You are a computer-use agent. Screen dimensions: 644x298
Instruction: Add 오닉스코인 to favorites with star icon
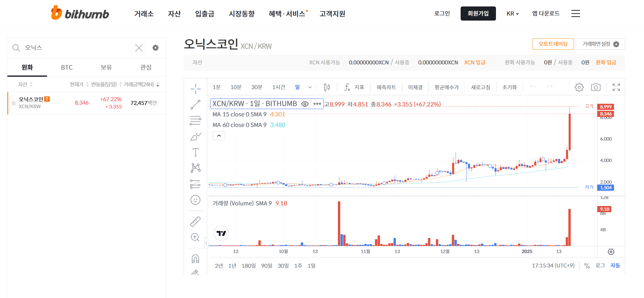point(14,103)
